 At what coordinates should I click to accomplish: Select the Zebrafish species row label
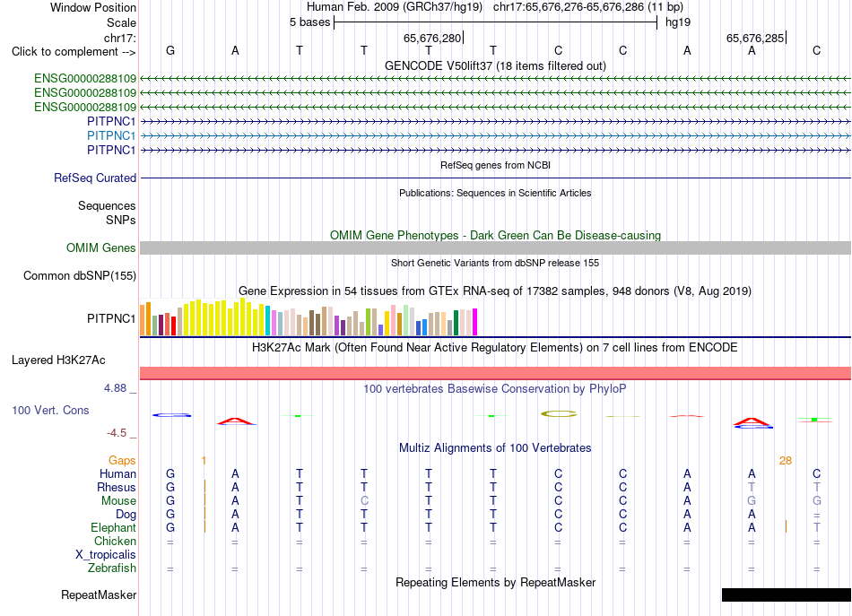point(112,568)
